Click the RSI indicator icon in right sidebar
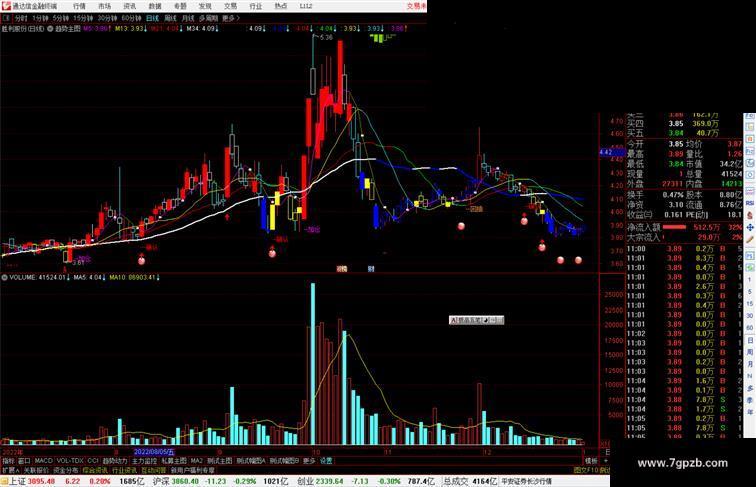The height and width of the screenshot is (487, 756). 750,203
